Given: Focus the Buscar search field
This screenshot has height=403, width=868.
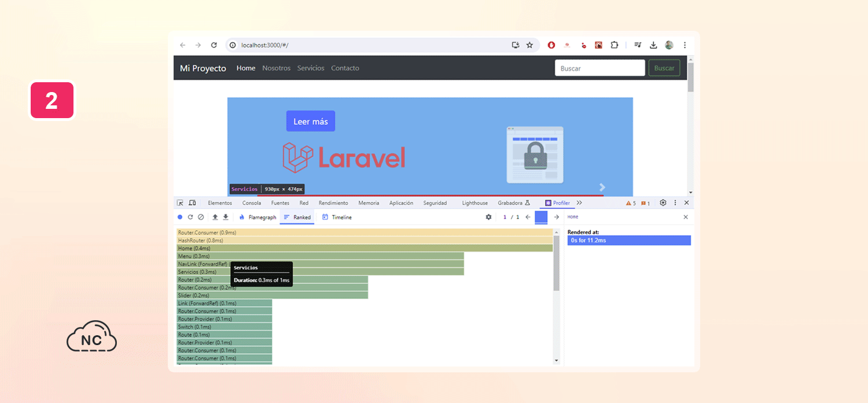Looking at the screenshot, I should pyautogui.click(x=600, y=68).
